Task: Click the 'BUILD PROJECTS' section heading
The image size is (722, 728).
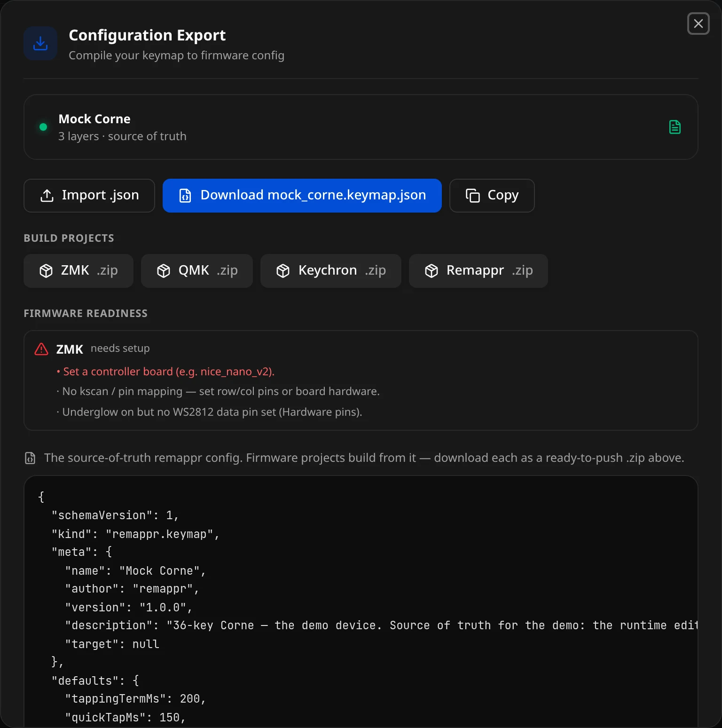Action: 69,238
